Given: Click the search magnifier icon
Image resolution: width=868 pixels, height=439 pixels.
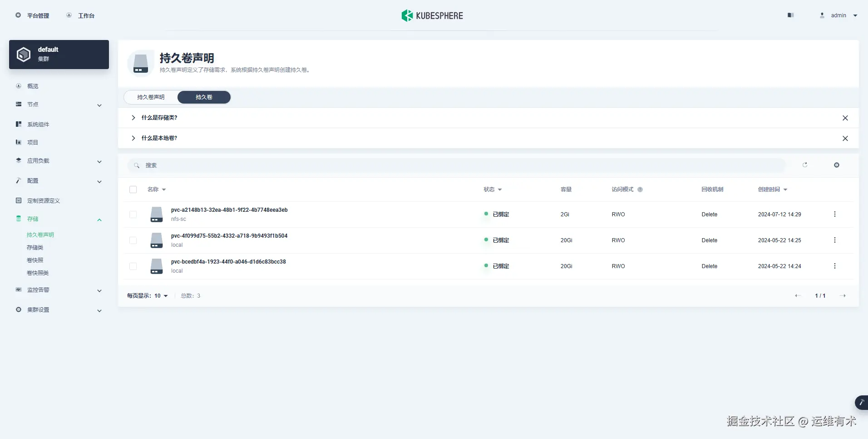Looking at the screenshot, I should pos(137,165).
